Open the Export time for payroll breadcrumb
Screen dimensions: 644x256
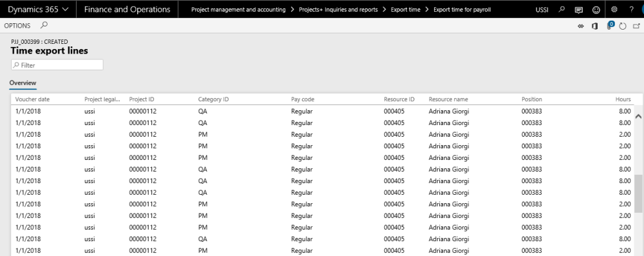coord(462,10)
